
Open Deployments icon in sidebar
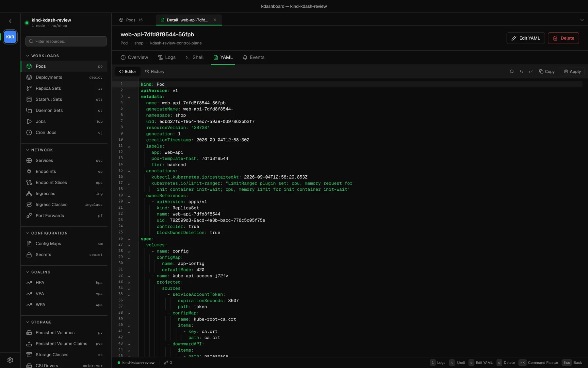tap(29, 77)
